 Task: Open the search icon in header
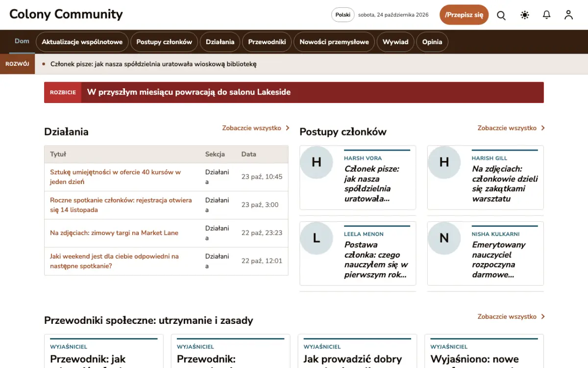click(501, 15)
